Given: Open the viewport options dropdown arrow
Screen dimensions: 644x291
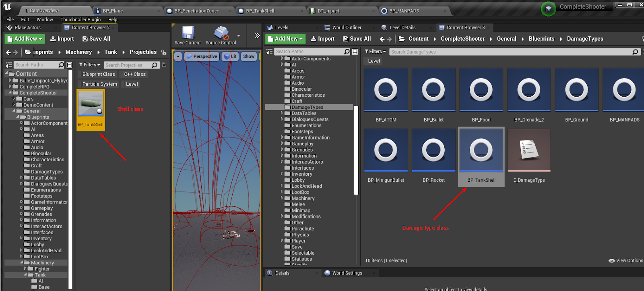Looking at the screenshot, I should point(178,56).
